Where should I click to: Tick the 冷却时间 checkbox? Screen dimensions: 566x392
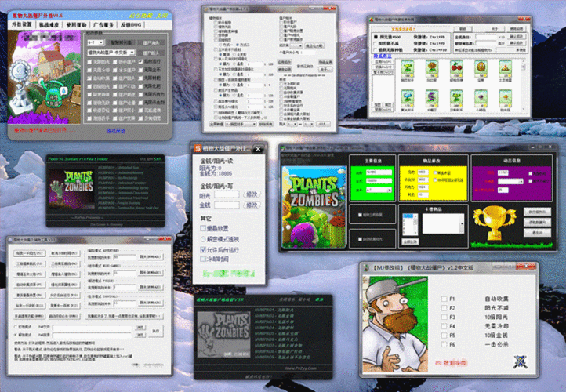pos(203,259)
